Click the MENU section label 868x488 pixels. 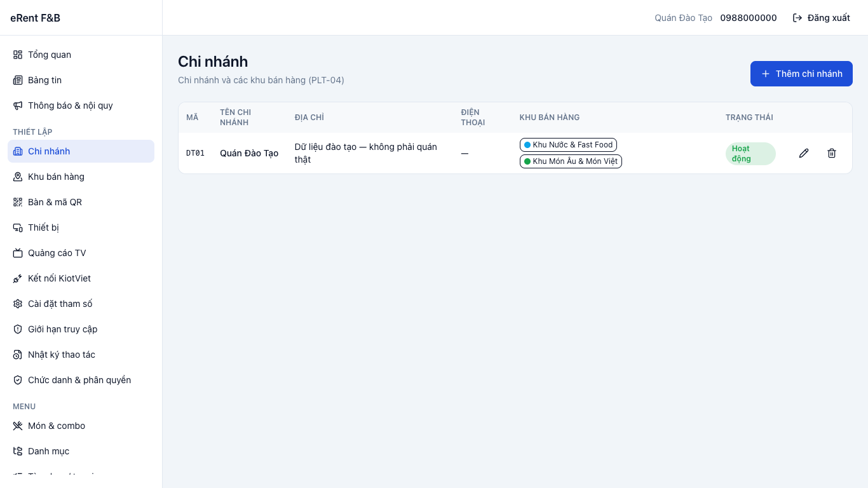click(x=24, y=407)
